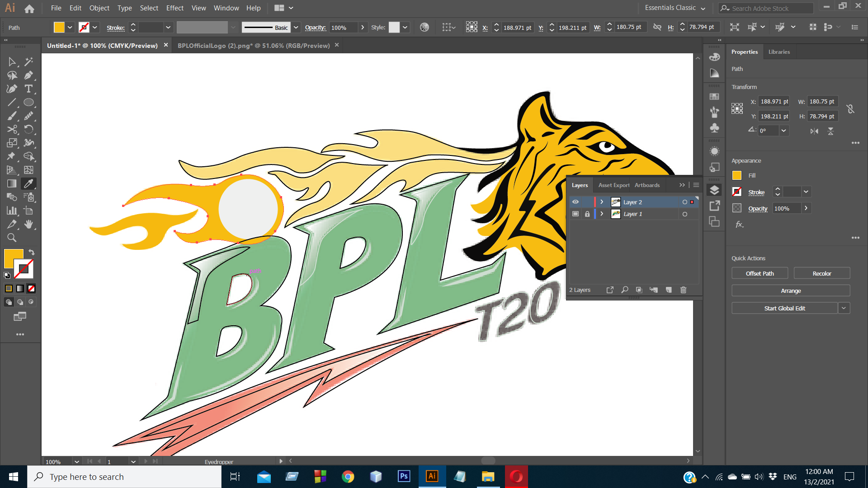The height and width of the screenshot is (488, 868).
Task: Open the Essentials Classic workspace dropdown
Action: point(675,8)
